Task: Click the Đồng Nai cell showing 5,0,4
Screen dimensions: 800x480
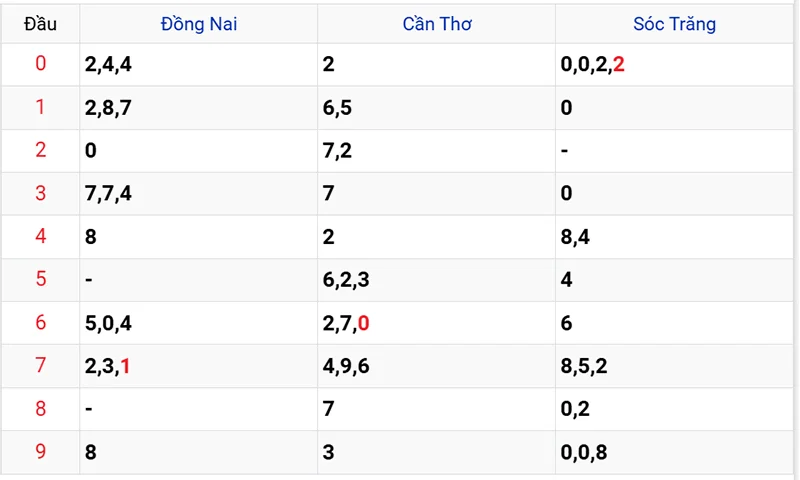Action: [109, 323]
